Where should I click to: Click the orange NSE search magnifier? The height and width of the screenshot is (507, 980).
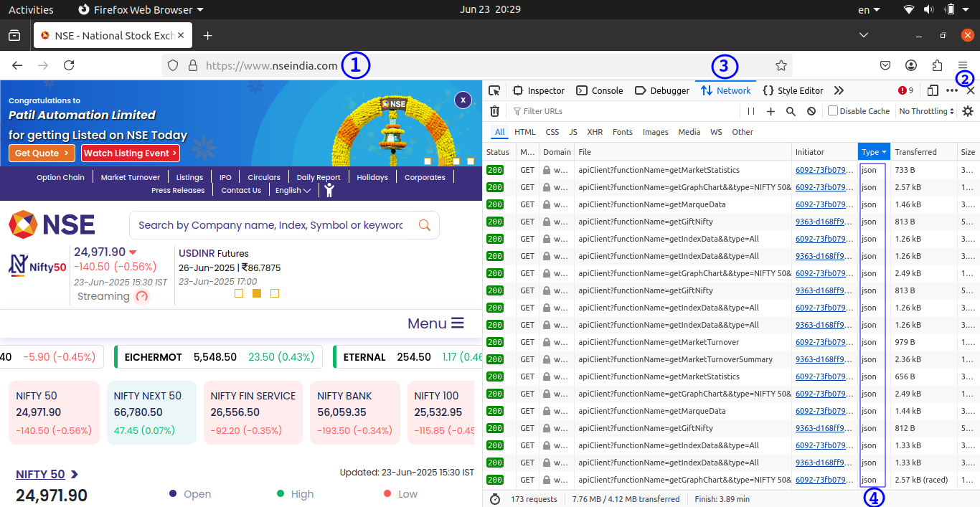pyautogui.click(x=425, y=225)
